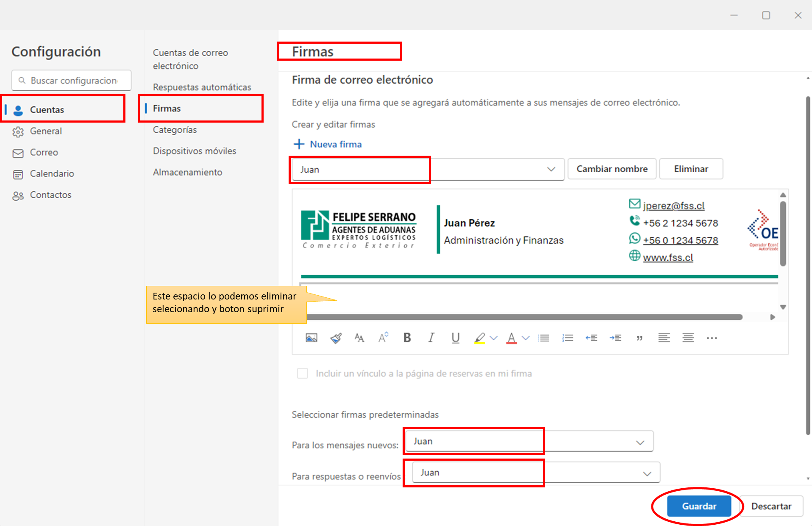Toggle underline formatting
Screen dimensions: 812x526
[456, 338]
